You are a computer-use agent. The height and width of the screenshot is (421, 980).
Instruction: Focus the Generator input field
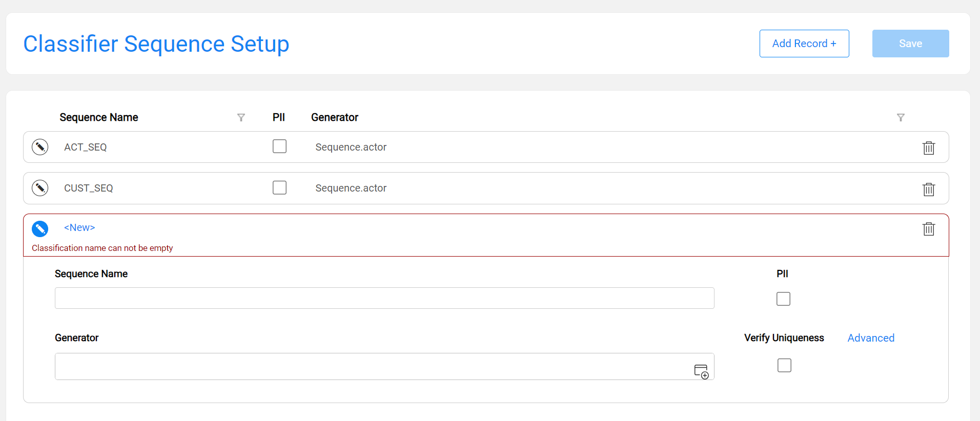click(x=384, y=366)
